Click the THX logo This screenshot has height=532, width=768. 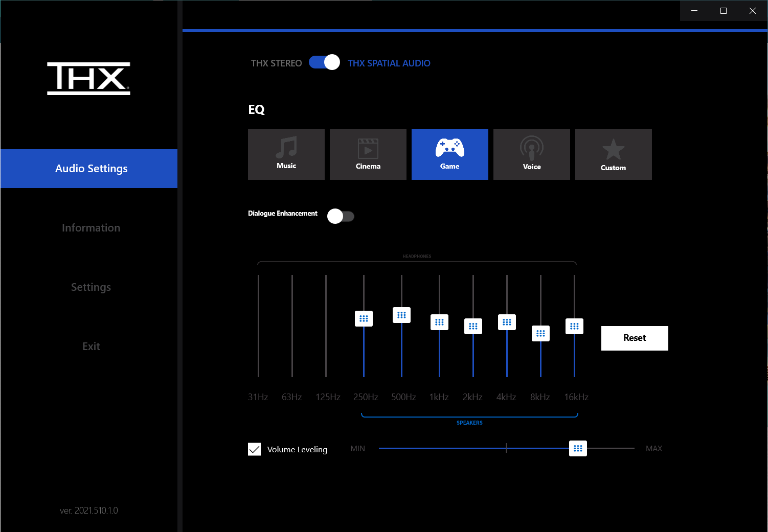(x=89, y=79)
